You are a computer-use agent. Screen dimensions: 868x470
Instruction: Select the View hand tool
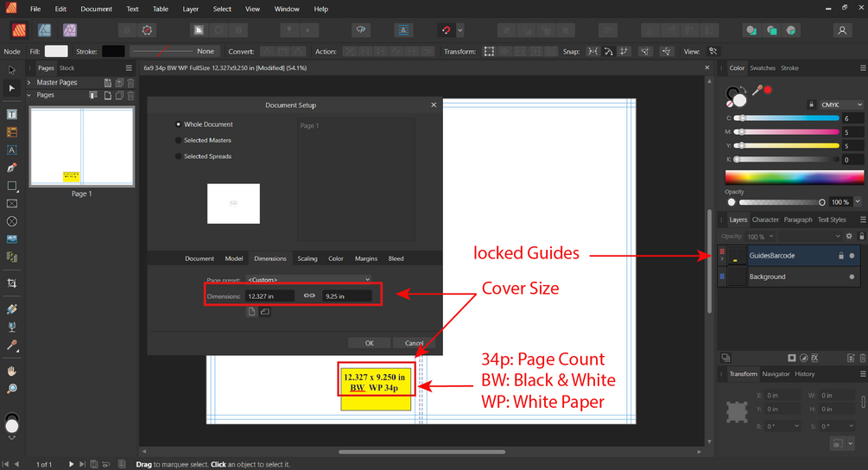click(11, 371)
